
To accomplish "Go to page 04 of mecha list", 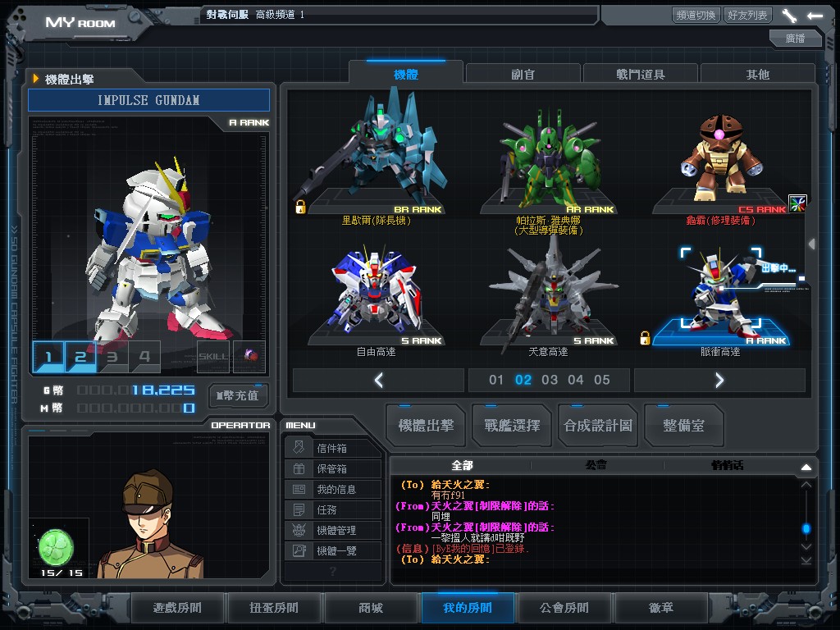I will click(575, 380).
